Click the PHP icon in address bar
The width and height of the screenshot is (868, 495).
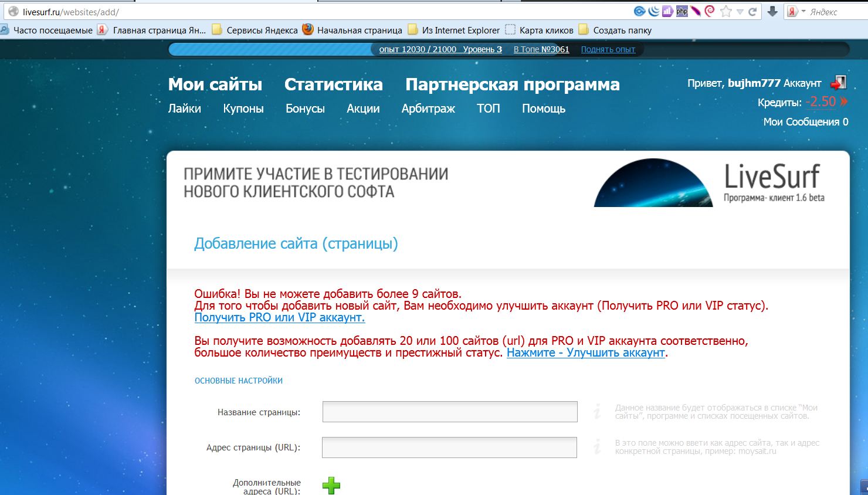(681, 11)
